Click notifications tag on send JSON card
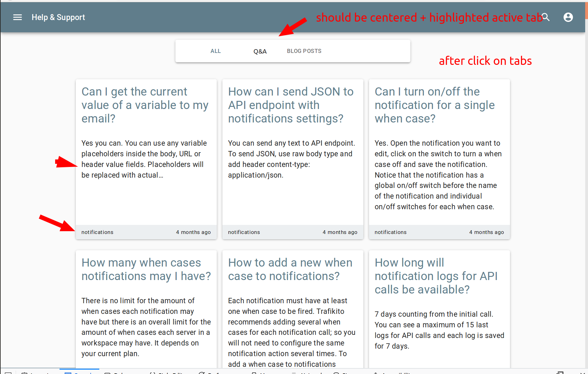This screenshot has width=588, height=374. coord(244,232)
